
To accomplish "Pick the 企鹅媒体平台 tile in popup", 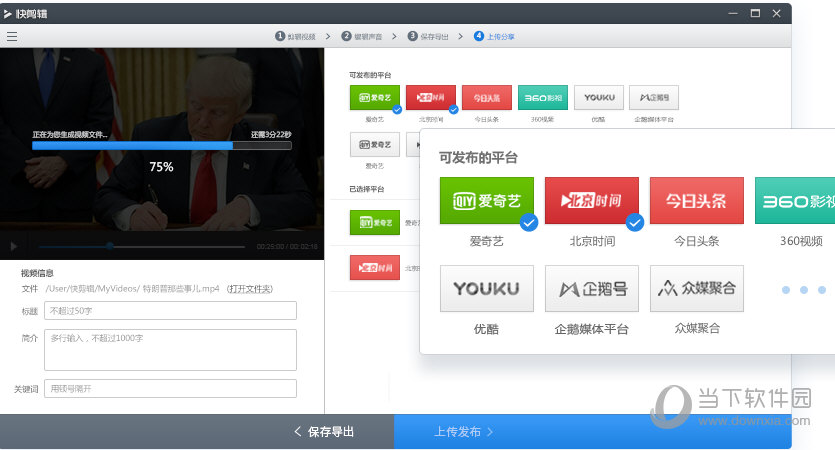I will (x=591, y=289).
